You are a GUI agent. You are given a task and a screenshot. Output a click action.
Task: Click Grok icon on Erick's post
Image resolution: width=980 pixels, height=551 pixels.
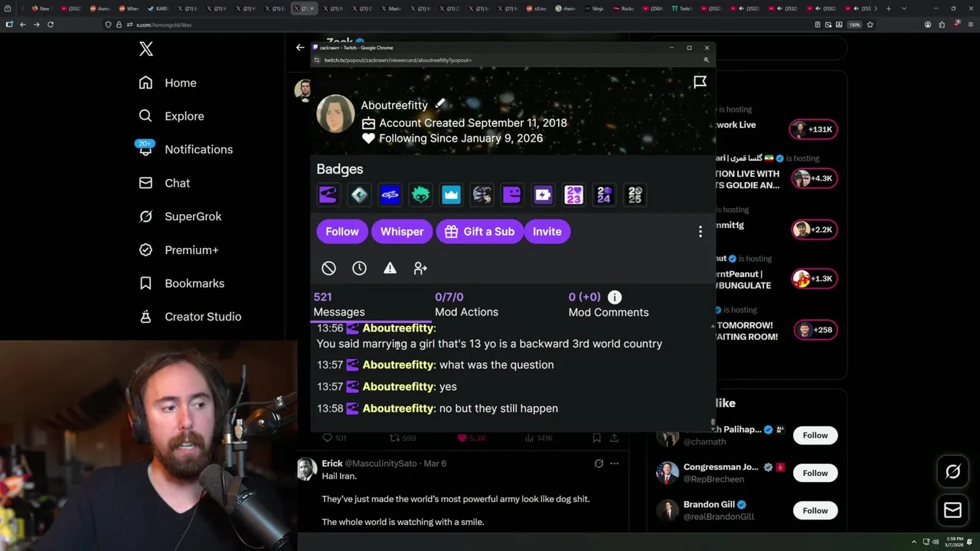pos(599,463)
